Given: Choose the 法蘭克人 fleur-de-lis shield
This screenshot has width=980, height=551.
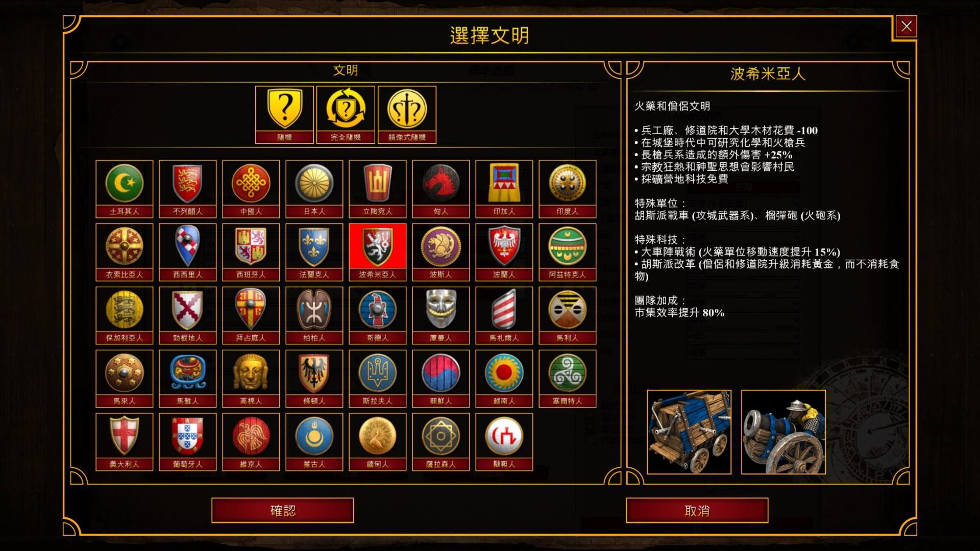Looking at the screenshot, I should click(x=314, y=253).
